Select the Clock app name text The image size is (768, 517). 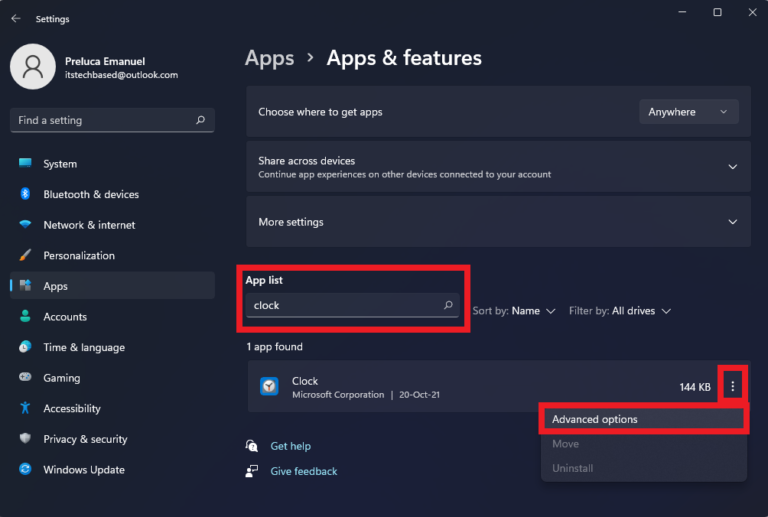coord(305,381)
